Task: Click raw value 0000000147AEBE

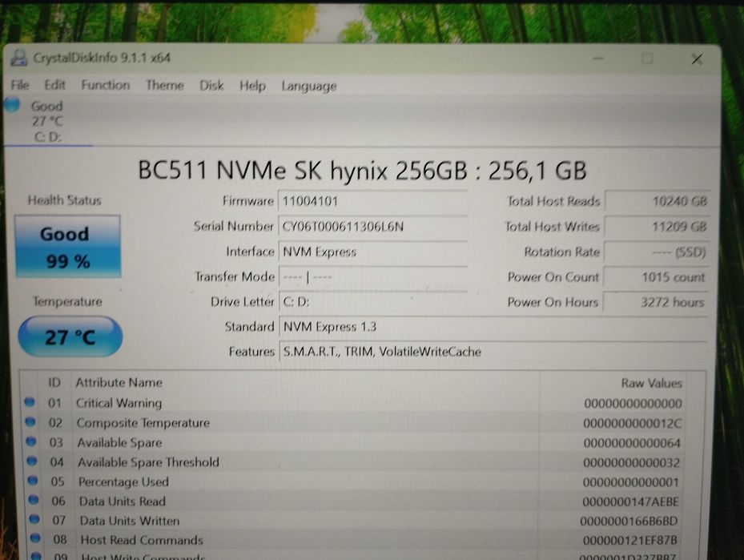Action: click(630, 502)
